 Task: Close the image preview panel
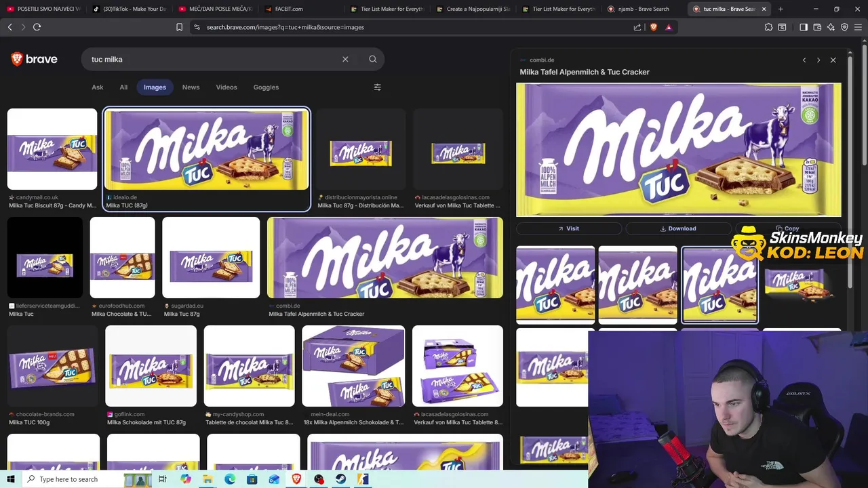tap(833, 60)
